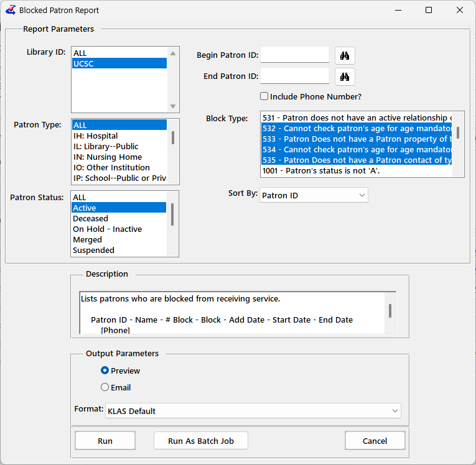Select the Email output option
Screen dimensions: 476x465
105,387
